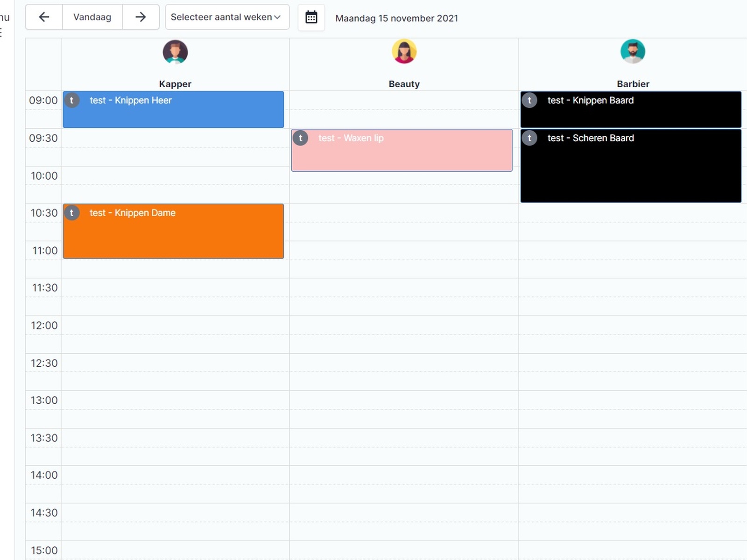Viewport: 747px width, 560px height.
Task: Click the 't' badge on Knippen Heer
Action: 72,100
